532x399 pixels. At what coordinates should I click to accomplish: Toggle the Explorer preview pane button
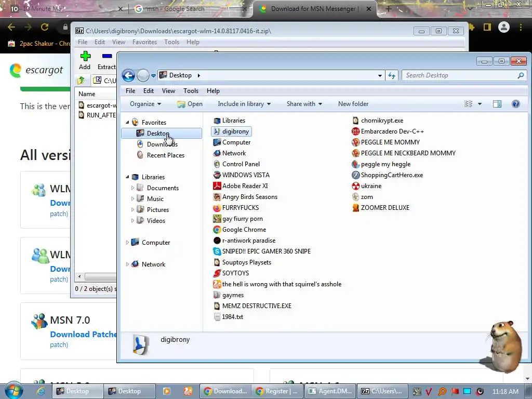pyautogui.click(x=497, y=104)
